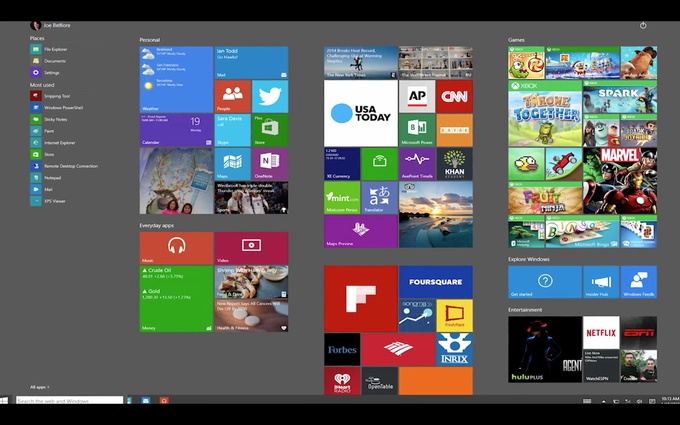Open the XE Currency tile
Image resolution: width=680 pixels, height=425 pixels.
(342, 164)
